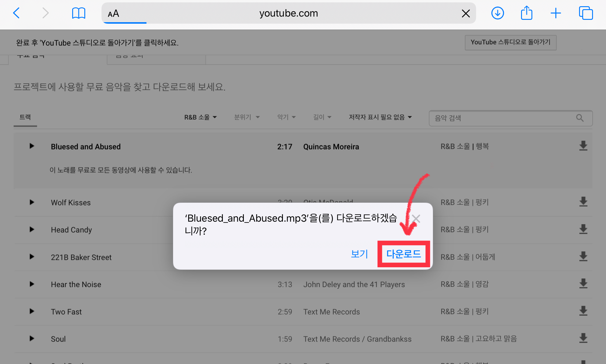Viewport: 606px width, 364px height.
Task: Open Safari downloads circle arrow icon
Action: (497, 13)
